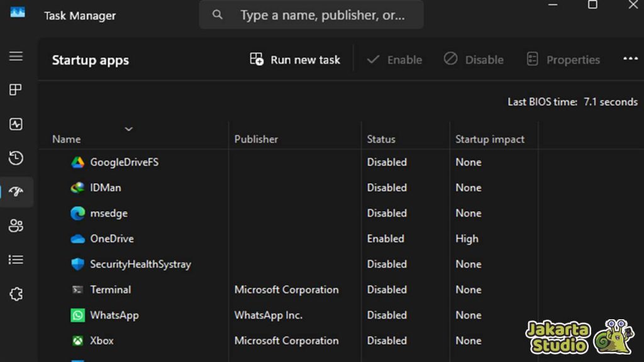Select Startup apps sidebar icon
The height and width of the screenshot is (362, 644).
point(16,192)
